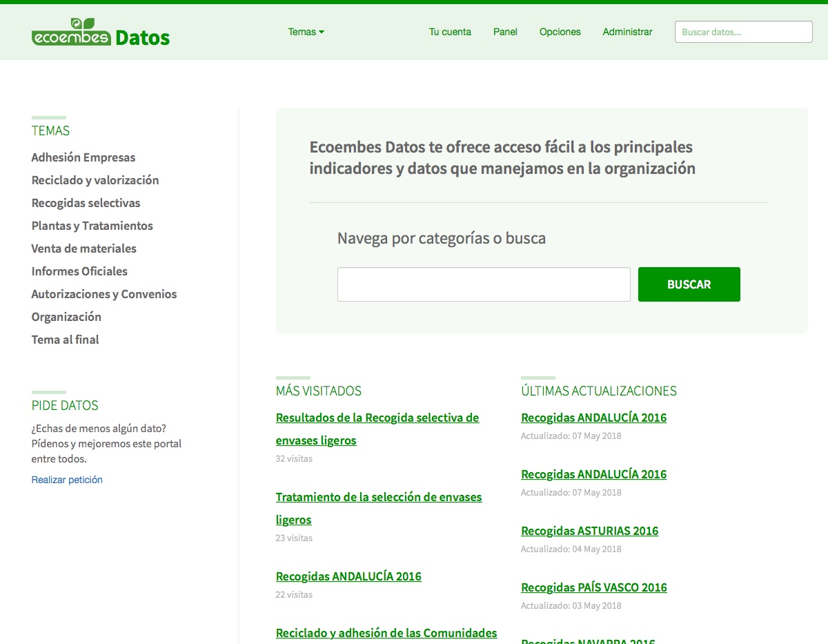Image resolution: width=828 pixels, height=644 pixels.
Task: Open Tu cuenta in the navigation bar
Action: click(450, 32)
